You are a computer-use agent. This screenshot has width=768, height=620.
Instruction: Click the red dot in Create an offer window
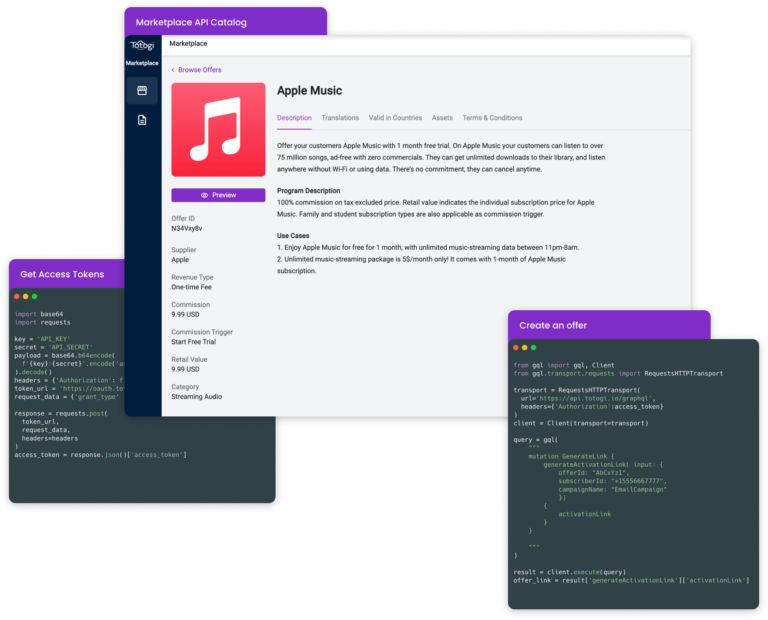(x=516, y=348)
